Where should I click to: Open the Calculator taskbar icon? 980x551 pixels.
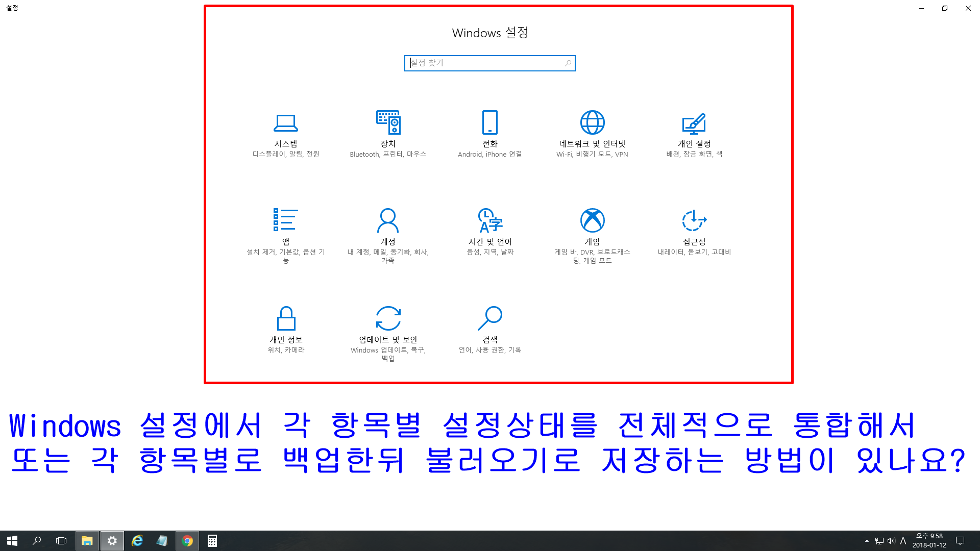point(212,541)
